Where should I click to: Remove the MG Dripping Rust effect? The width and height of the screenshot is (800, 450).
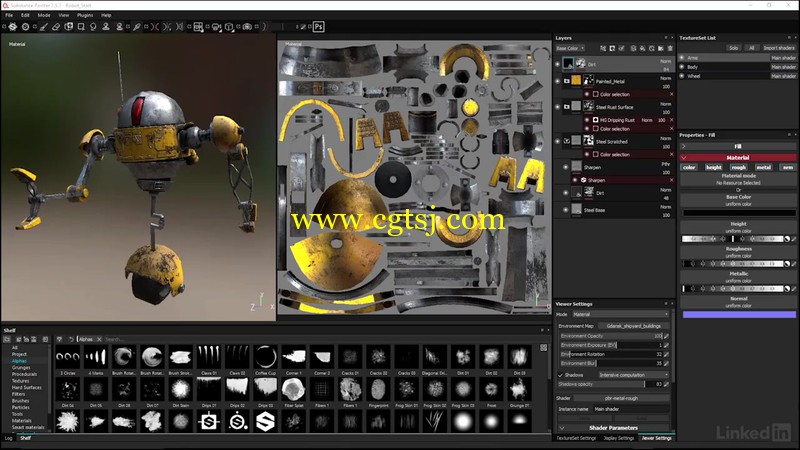671,120
